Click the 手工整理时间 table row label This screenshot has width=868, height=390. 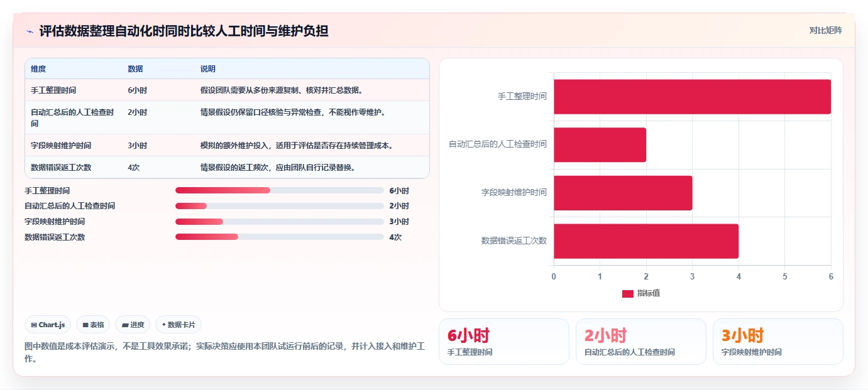coord(53,90)
